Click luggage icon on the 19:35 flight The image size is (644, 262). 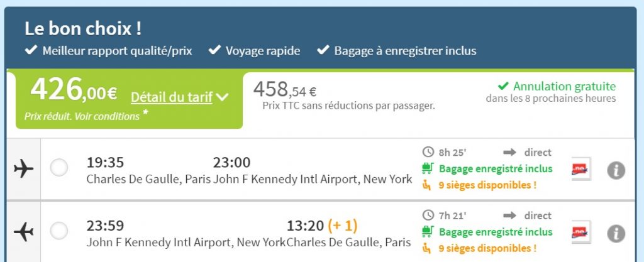[x=428, y=168]
